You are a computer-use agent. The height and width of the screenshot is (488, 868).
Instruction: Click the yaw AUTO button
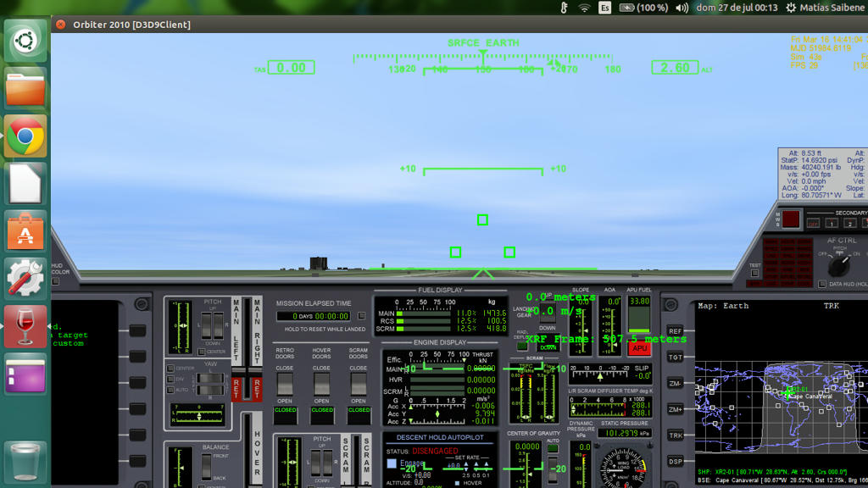coord(170,390)
